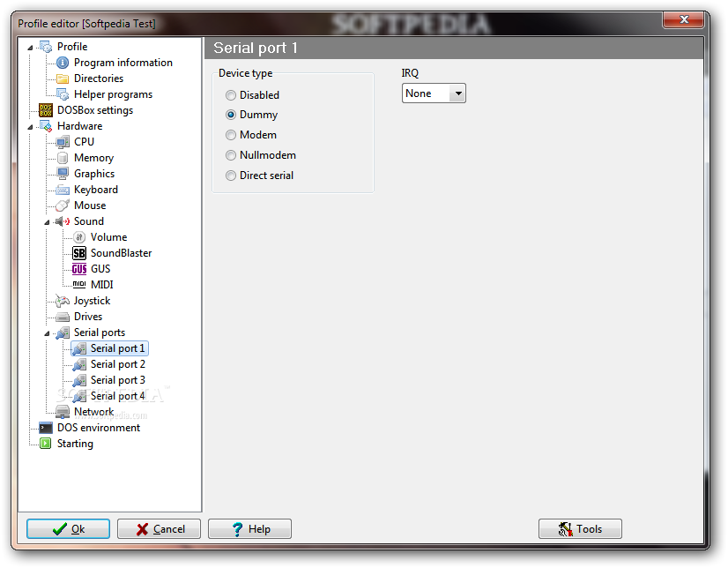Confirm with the Ok button
The image size is (728, 568).
(68, 529)
